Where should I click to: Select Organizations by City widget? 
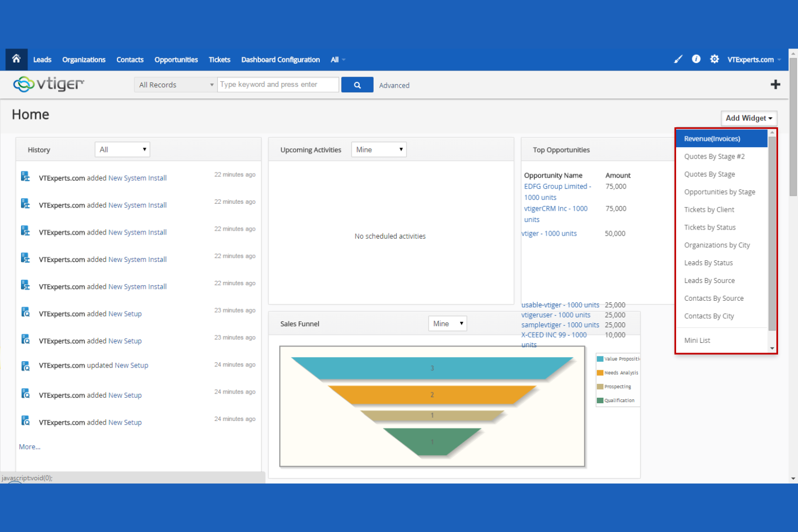(x=721, y=245)
